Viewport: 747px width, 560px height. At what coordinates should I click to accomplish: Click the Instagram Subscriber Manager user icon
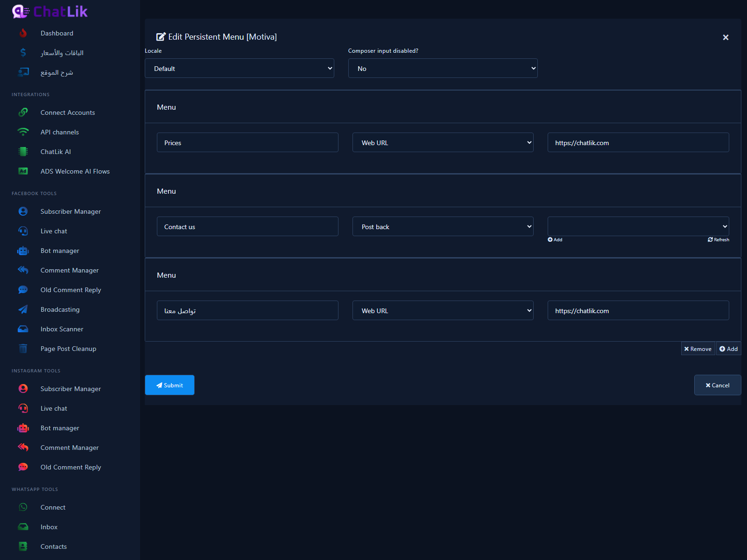pos(23,389)
